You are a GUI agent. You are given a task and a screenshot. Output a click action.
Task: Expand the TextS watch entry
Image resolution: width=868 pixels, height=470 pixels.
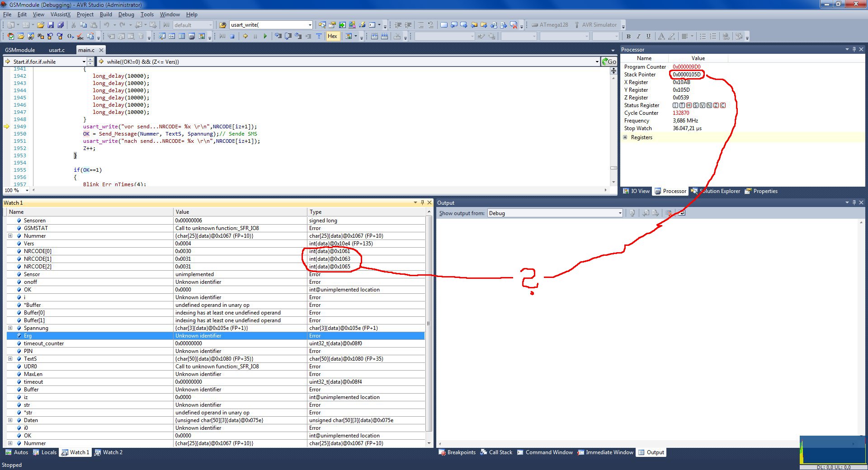10,359
